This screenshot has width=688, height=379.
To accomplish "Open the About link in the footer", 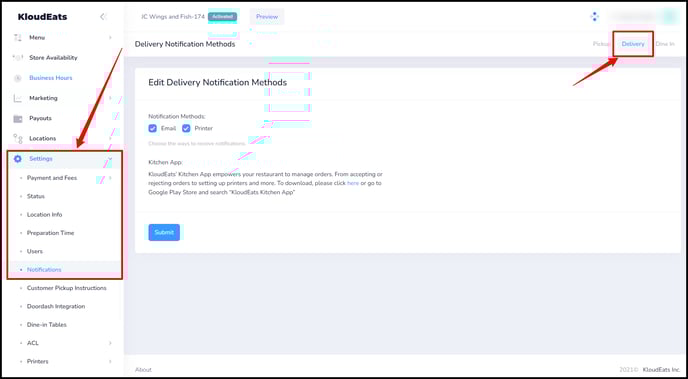I will 143,370.
